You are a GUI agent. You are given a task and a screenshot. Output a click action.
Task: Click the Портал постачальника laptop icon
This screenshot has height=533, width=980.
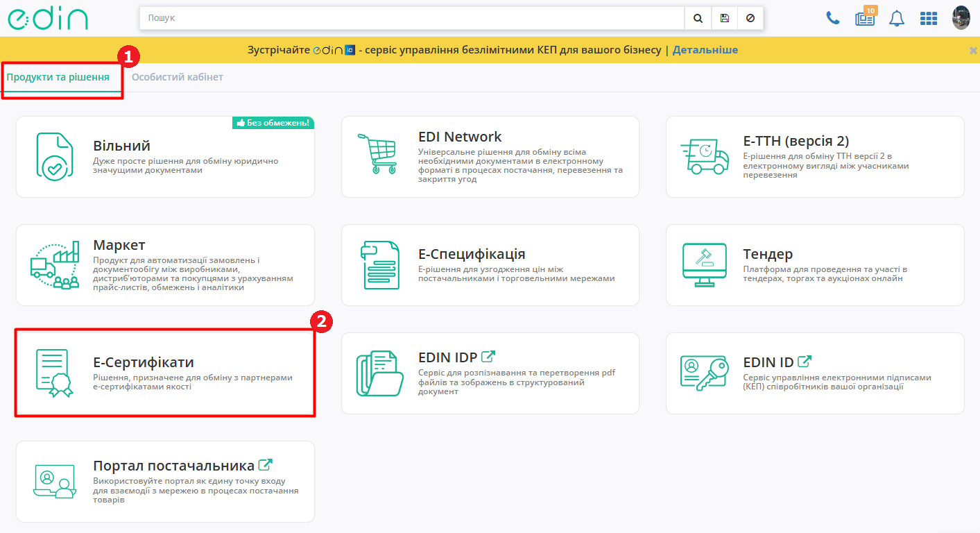55,481
